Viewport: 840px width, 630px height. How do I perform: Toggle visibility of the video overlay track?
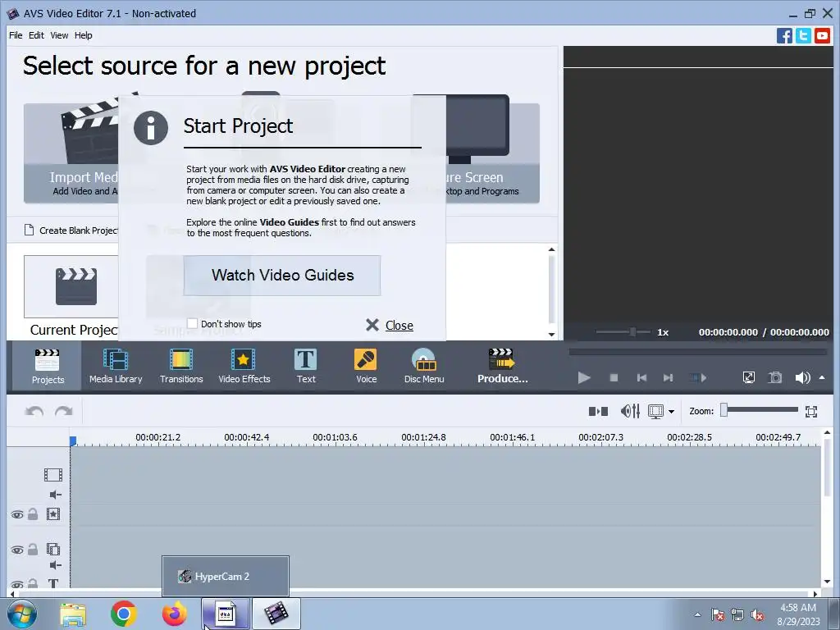point(17,550)
